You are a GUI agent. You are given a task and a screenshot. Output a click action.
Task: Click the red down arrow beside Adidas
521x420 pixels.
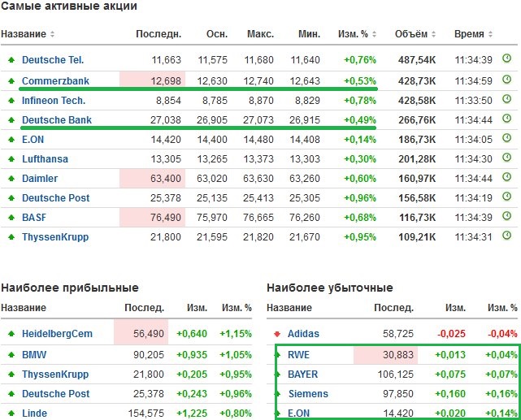click(277, 334)
